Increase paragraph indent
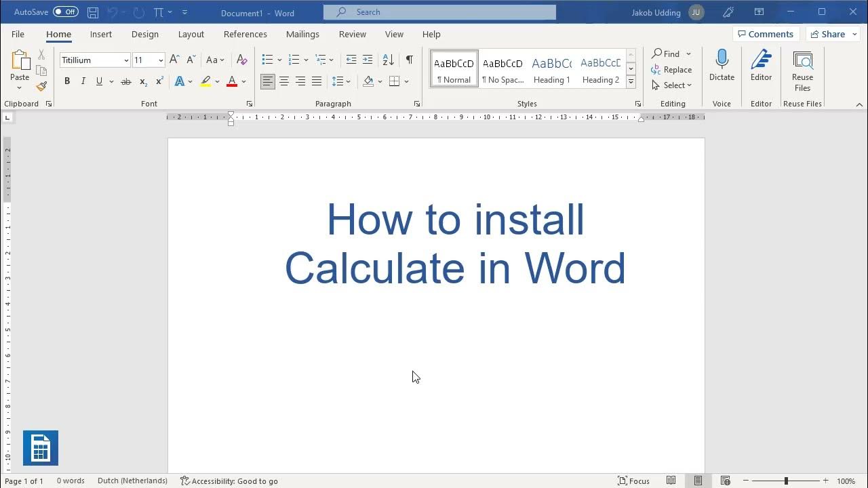The height and width of the screenshot is (488, 868). click(368, 60)
